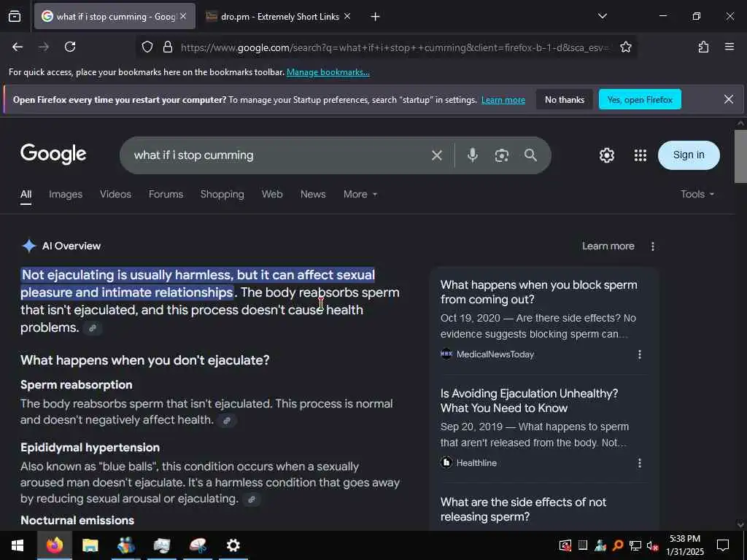Click the Sign in button
Screen dimensions: 747x560
[689, 155]
